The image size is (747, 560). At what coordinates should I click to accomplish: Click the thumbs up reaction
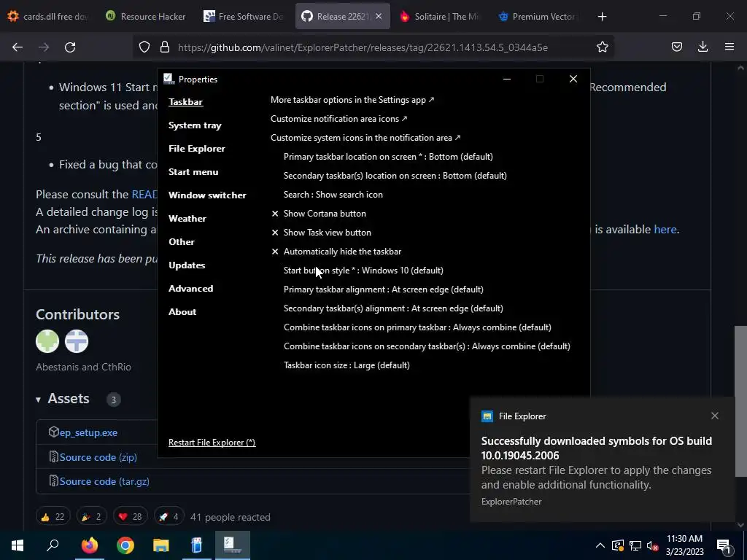tap(53, 517)
